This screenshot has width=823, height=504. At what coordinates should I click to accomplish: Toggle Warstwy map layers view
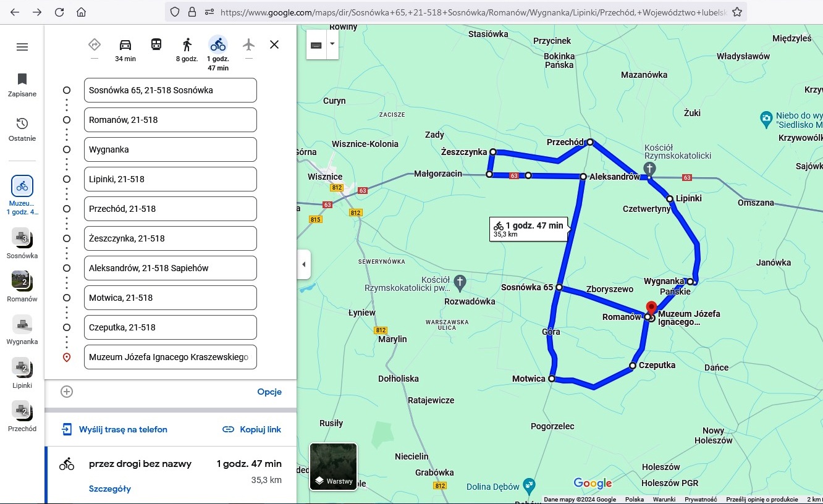333,467
